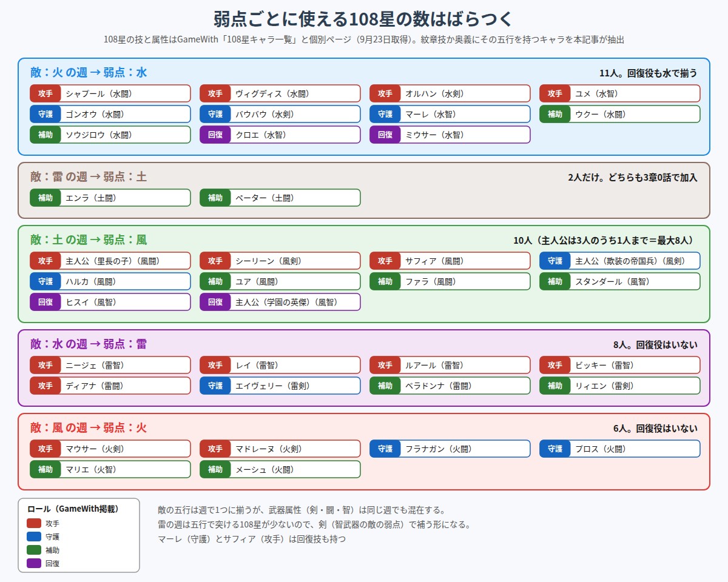
Task: Click the 敵：水 の週 → 弱点：雷 heading
Action: (89, 344)
